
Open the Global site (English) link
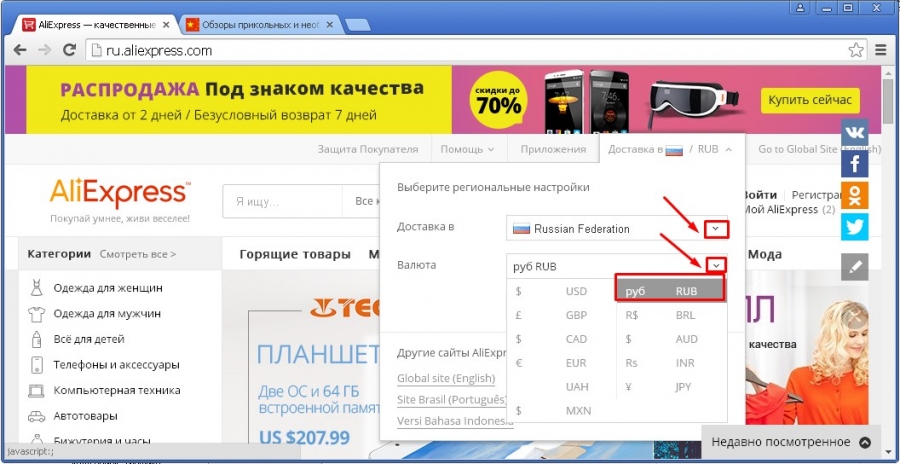click(x=446, y=378)
